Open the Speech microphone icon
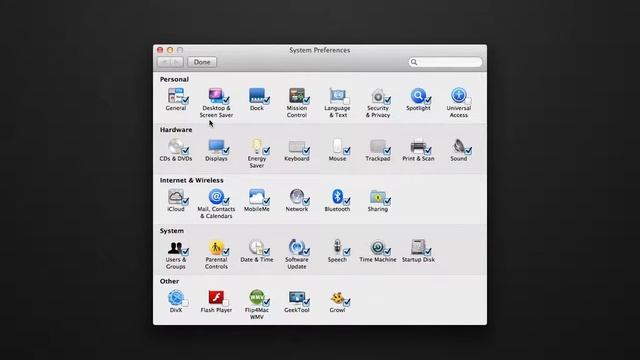Viewport: 640px width, 360px height. point(337,247)
